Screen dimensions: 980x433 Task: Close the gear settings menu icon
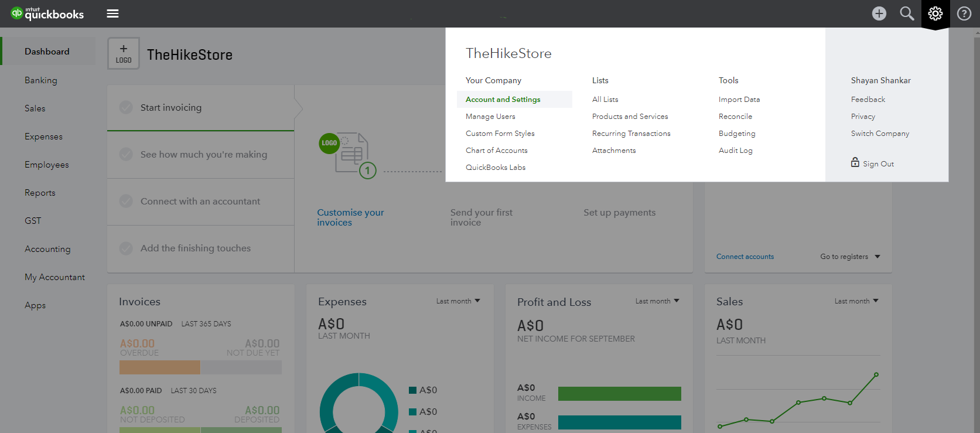pyautogui.click(x=935, y=13)
